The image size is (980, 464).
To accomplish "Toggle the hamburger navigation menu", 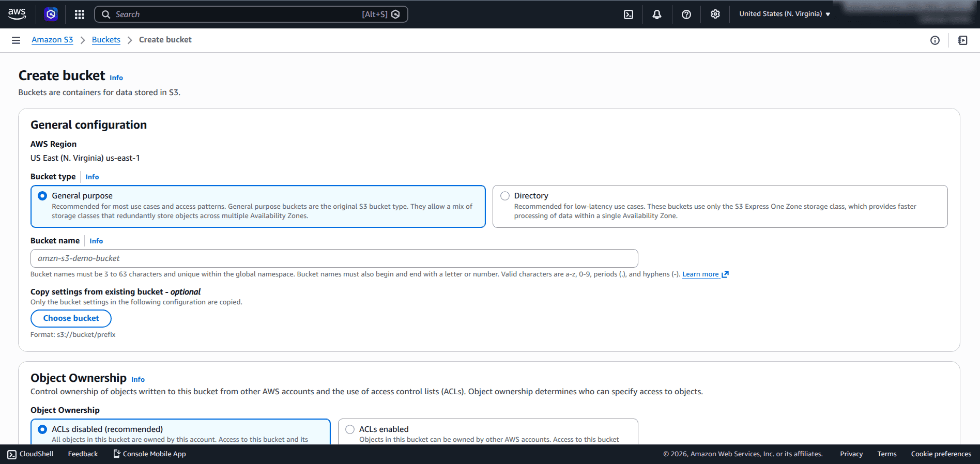I will (x=16, y=40).
